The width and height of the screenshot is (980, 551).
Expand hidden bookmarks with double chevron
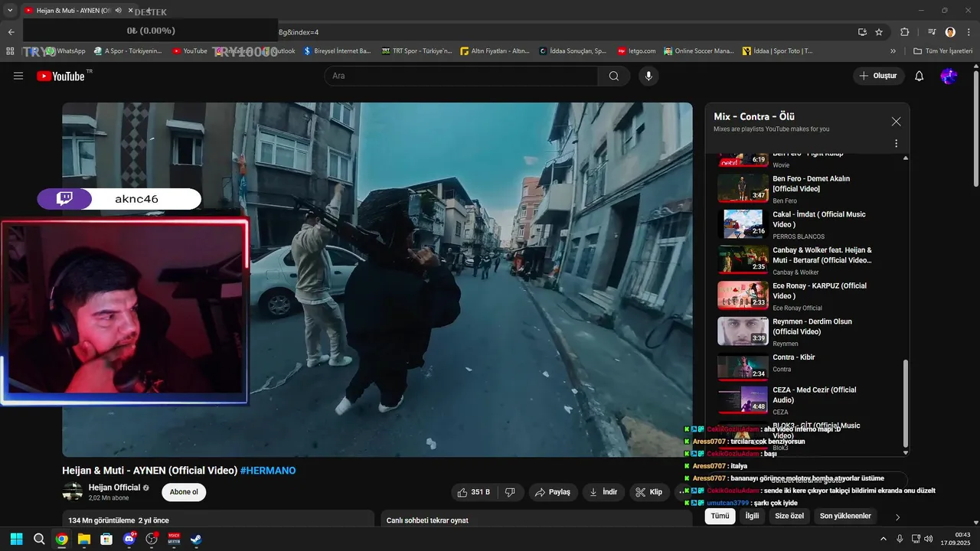(x=893, y=51)
